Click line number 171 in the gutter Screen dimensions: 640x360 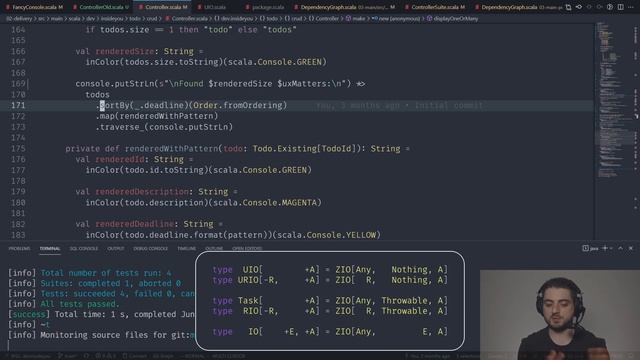[18, 105]
